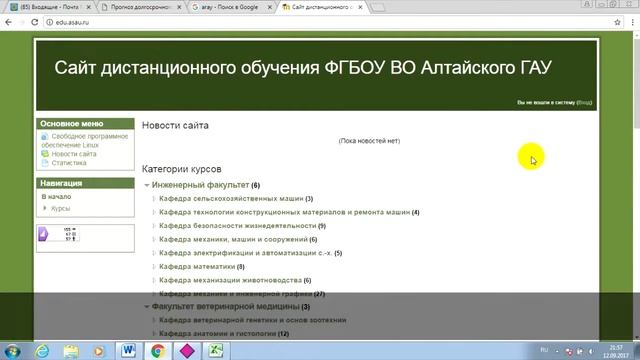This screenshot has width=640, height=360.
Task: Click the volume icon in system tray
Action: coord(590,351)
